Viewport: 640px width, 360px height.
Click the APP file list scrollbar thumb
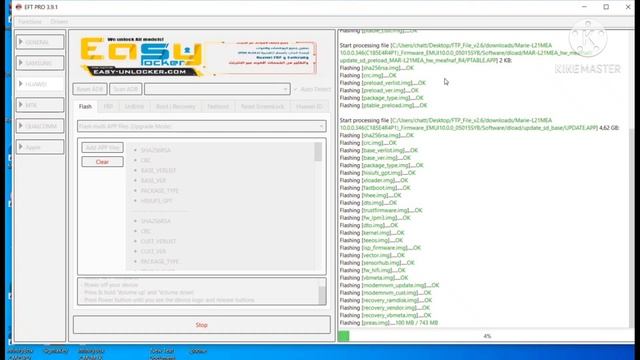[x=318, y=152]
